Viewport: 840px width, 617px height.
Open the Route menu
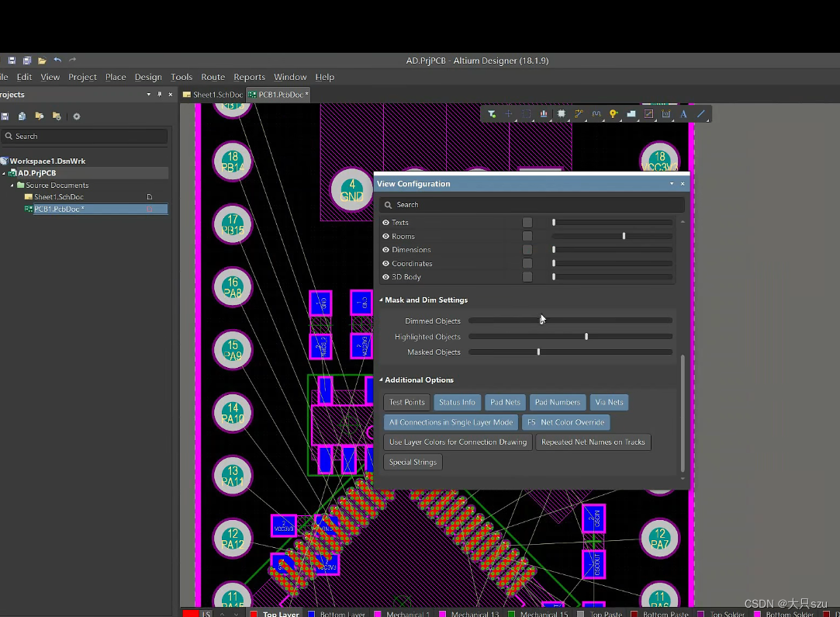click(213, 77)
